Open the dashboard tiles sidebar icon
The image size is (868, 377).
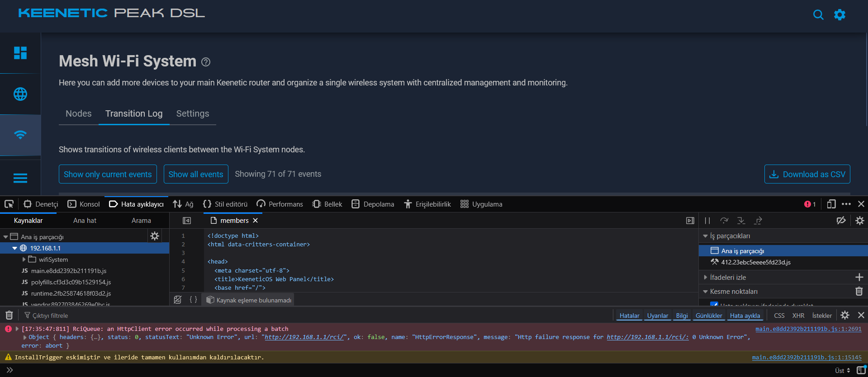[20, 53]
